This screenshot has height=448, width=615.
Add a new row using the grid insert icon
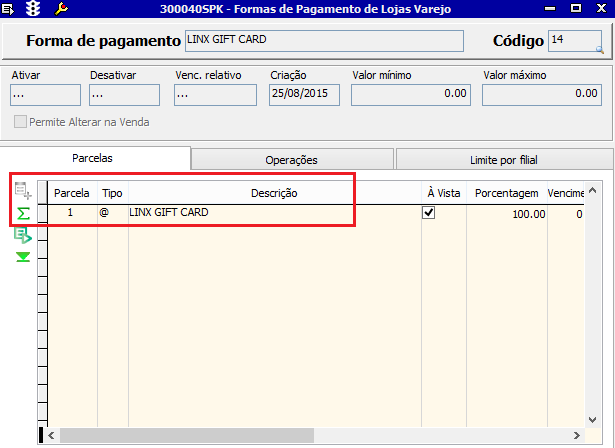pyautogui.click(x=23, y=190)
